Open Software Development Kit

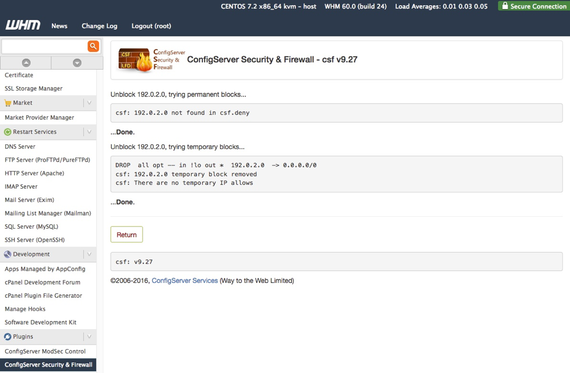tap(40, 322)
